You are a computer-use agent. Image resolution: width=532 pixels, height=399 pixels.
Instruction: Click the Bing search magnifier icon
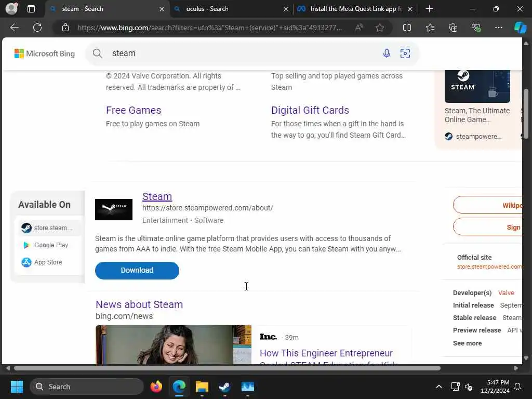[97, 54]
